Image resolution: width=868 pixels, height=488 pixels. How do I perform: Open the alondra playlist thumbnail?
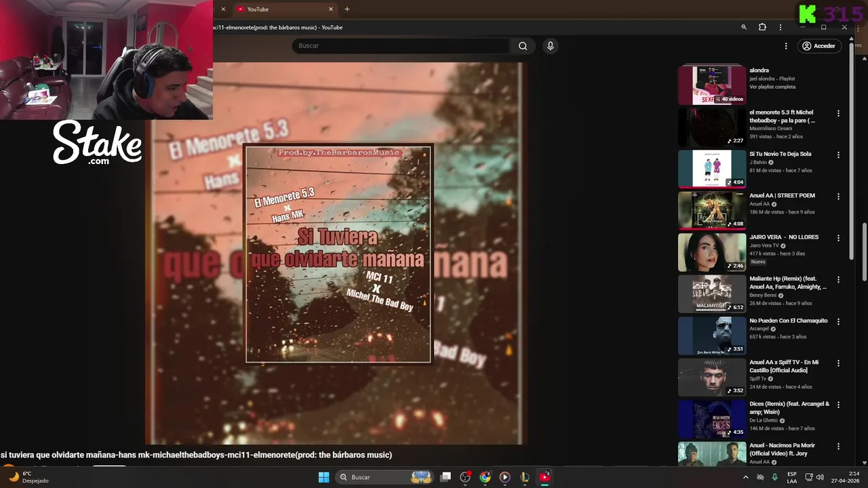pyautogui.click(x=711, y=85)
